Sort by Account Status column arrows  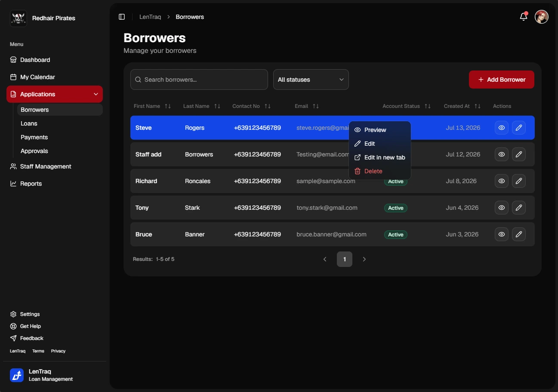428,106
